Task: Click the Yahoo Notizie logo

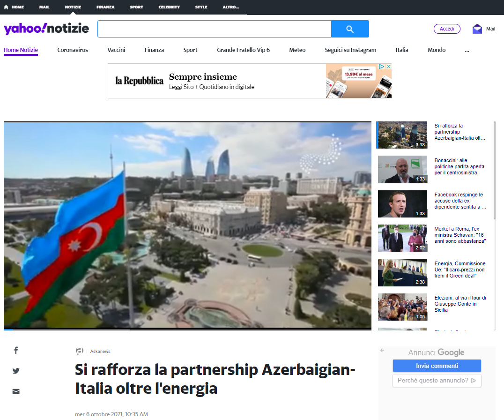Action: (46, 29)
